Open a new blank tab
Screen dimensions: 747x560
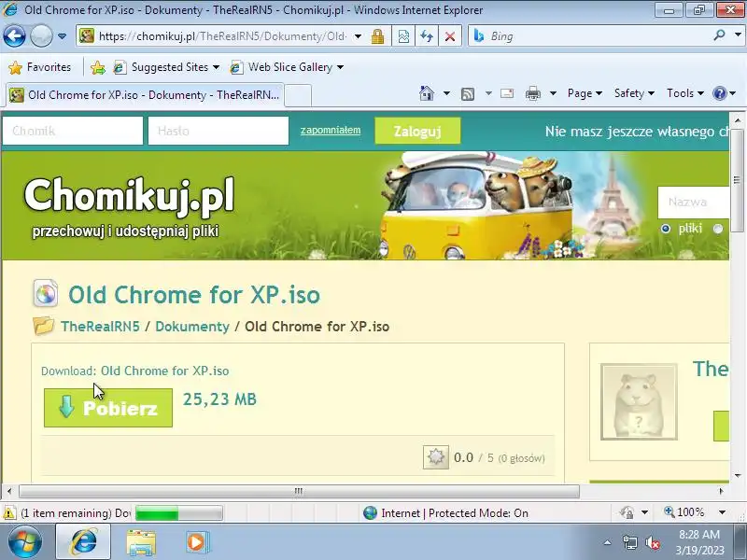click(298, 95)
